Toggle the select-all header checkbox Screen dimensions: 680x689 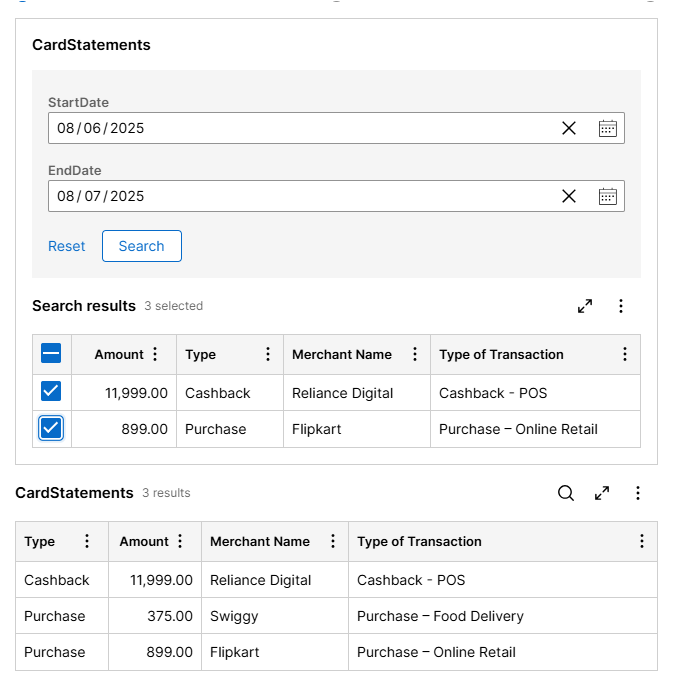[51, 353]
